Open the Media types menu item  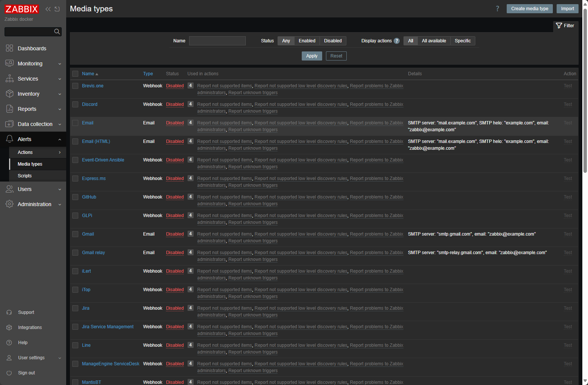[29, 164]
